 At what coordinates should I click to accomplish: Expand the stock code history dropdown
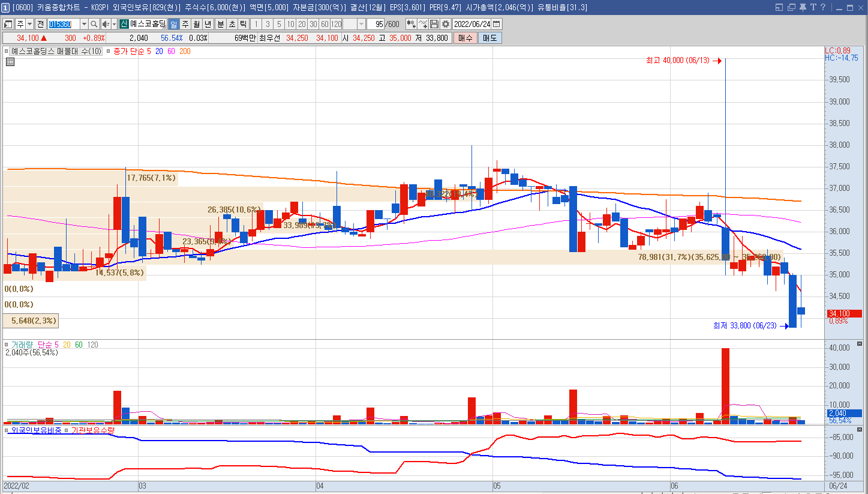click(x=84, y=24)
